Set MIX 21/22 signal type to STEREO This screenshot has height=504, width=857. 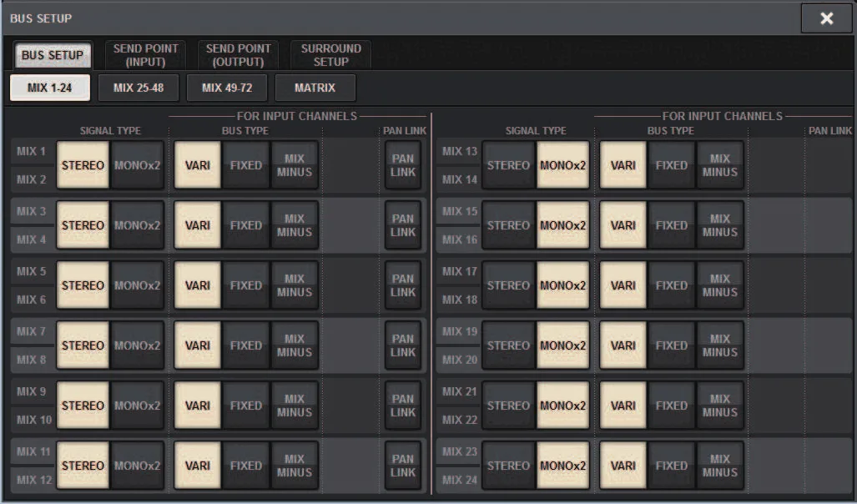coord(508,406)
